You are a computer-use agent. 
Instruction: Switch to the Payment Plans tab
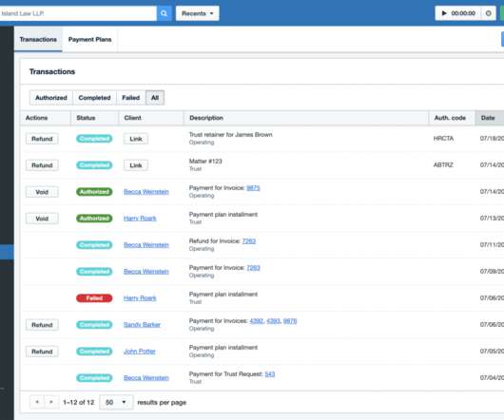coord(90,40)
